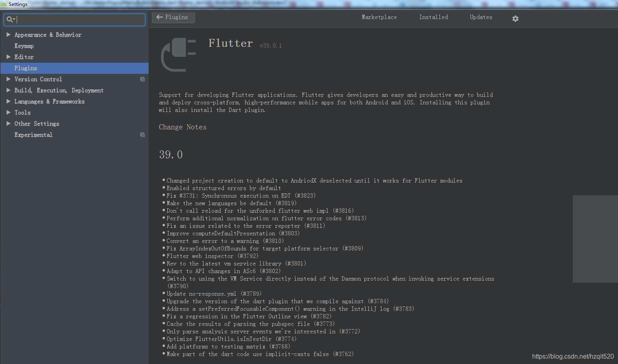Click 'Perform additional normalization' note

click(266, 218)
